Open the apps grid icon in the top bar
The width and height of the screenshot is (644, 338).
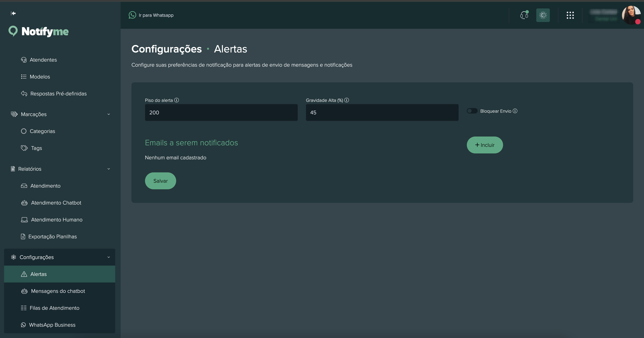[x=570, y=15]
